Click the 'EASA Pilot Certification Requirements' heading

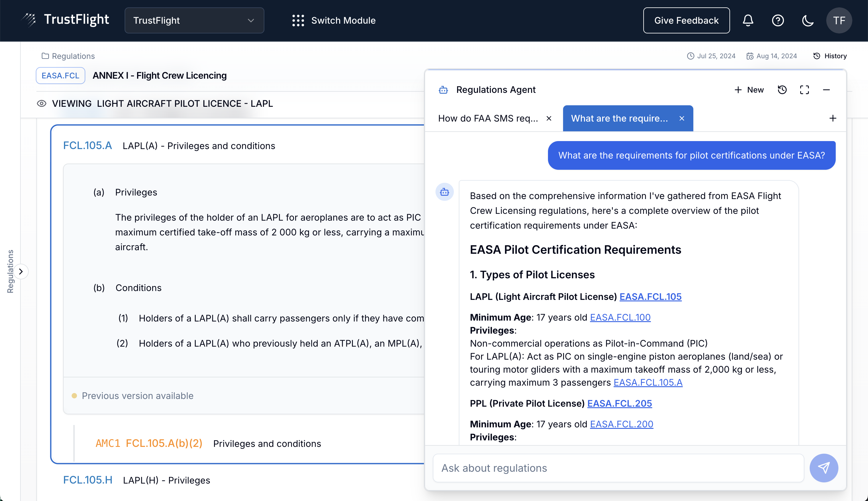coord(575,250)
